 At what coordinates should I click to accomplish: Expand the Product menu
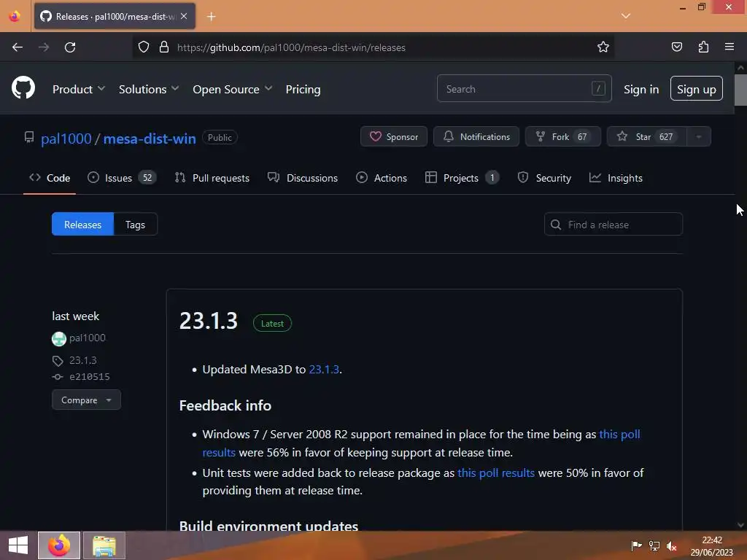tap(79, 89)
